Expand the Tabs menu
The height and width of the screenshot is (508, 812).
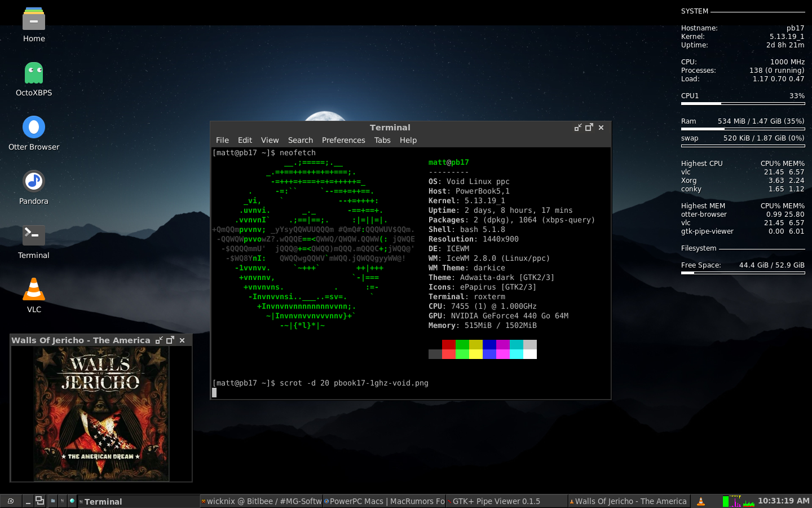click(382, 140)
